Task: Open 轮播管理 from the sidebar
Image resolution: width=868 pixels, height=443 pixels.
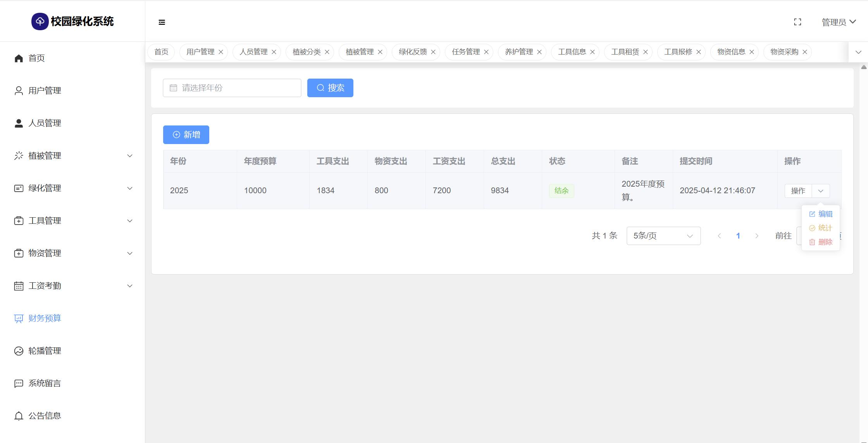Action: [x=45, y=351]
